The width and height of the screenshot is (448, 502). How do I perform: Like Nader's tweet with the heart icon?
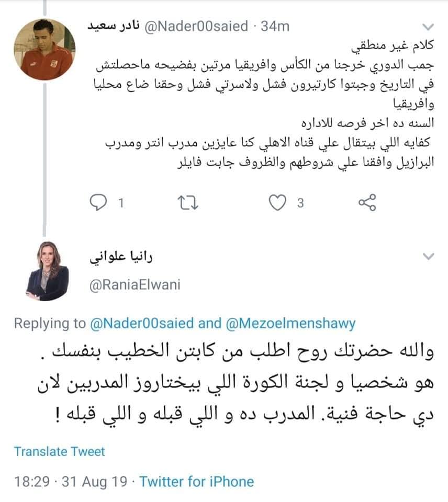coord(277,203)
